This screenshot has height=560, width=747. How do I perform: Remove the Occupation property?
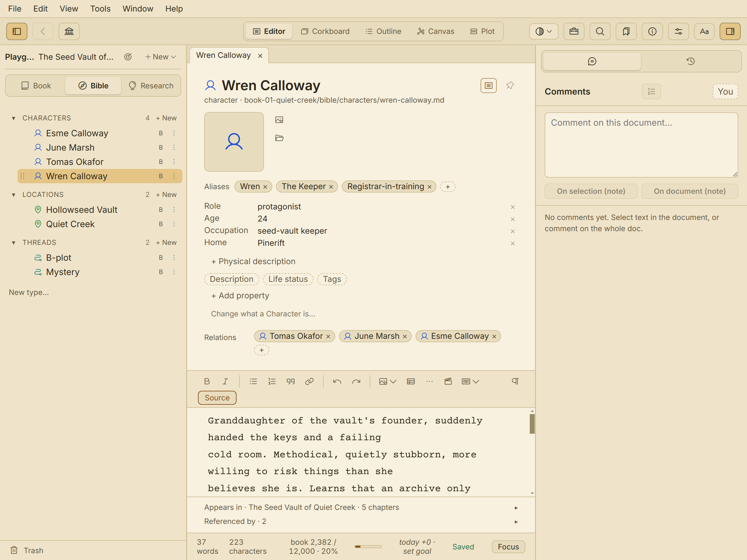513,231
